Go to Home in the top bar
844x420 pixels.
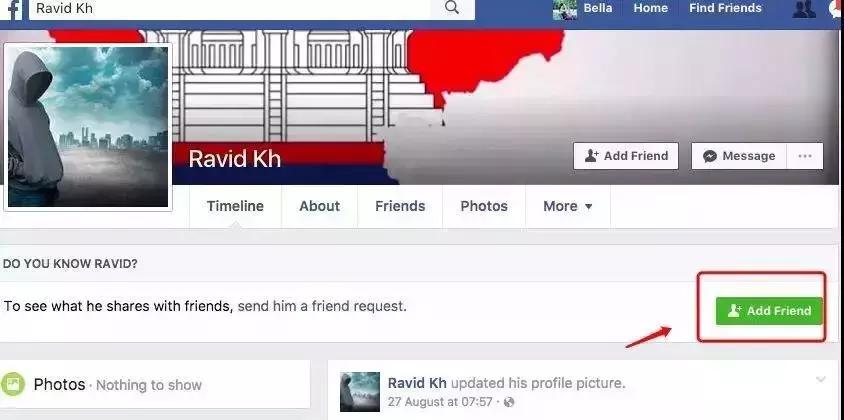click(650, 8)
